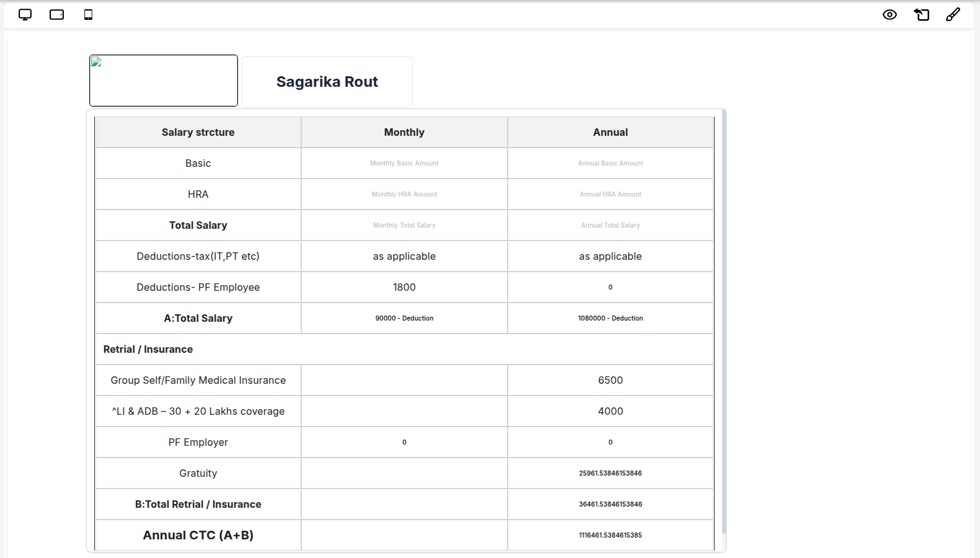Switch to mobile preview mode

(88, 15)
